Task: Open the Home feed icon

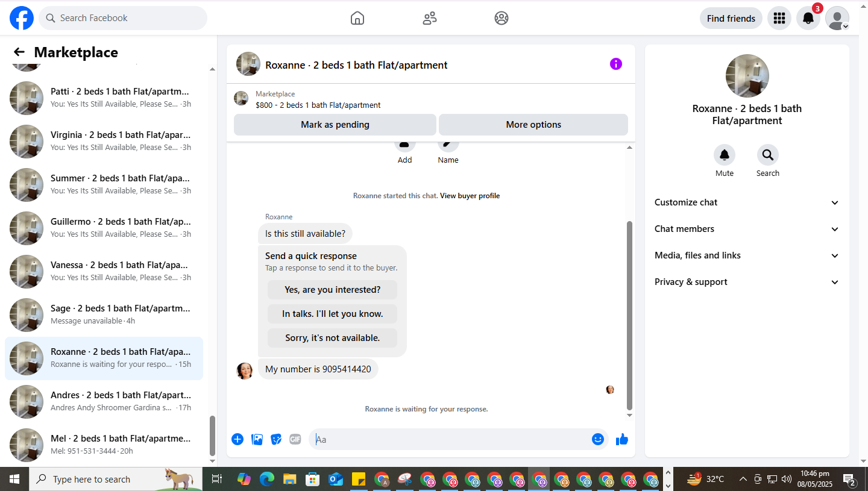Action: click(357, 18)
